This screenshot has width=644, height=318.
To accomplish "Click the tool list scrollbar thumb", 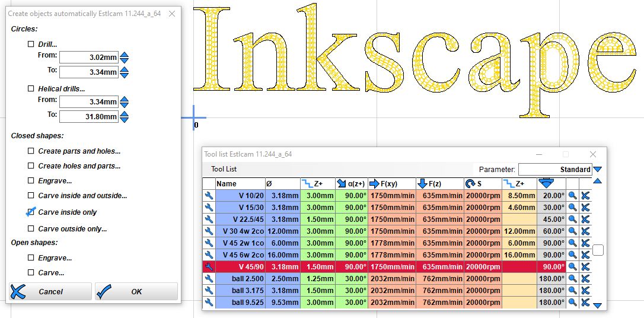I will click(598, 250).
